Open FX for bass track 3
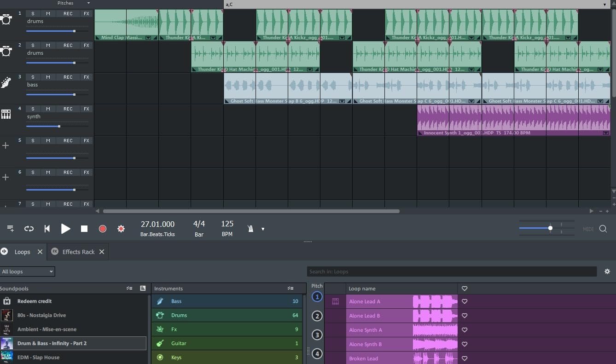Image resolution: width=616 pixels, height=364 pixels. 86,77
